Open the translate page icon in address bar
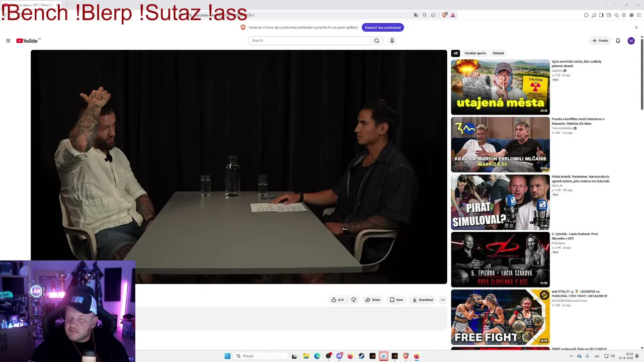The height and width of the screenshot is (362, 644). click(416, 15)
